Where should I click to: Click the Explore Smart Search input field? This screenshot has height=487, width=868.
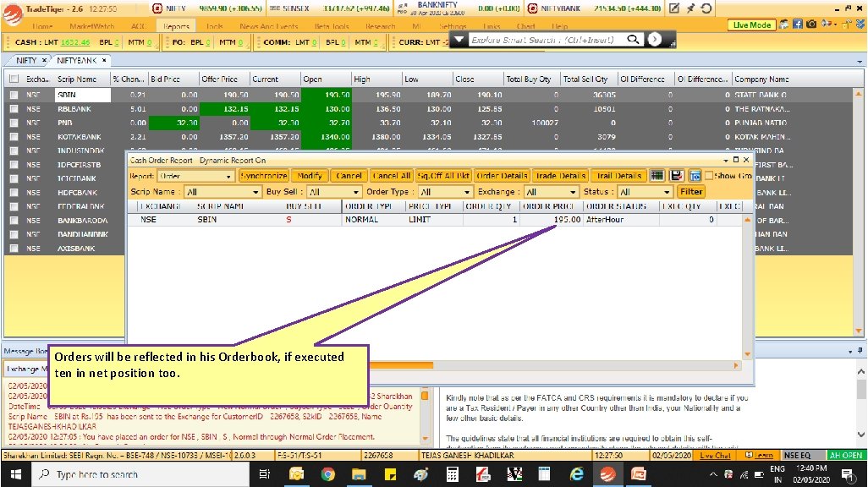pyautogui.click(x=546, y=39)
